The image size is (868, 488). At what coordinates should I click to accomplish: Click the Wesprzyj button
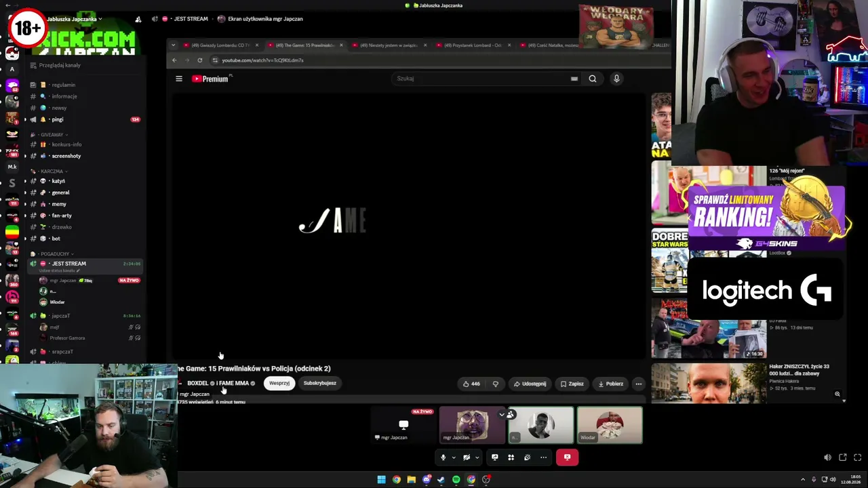(x=279, y=383)
